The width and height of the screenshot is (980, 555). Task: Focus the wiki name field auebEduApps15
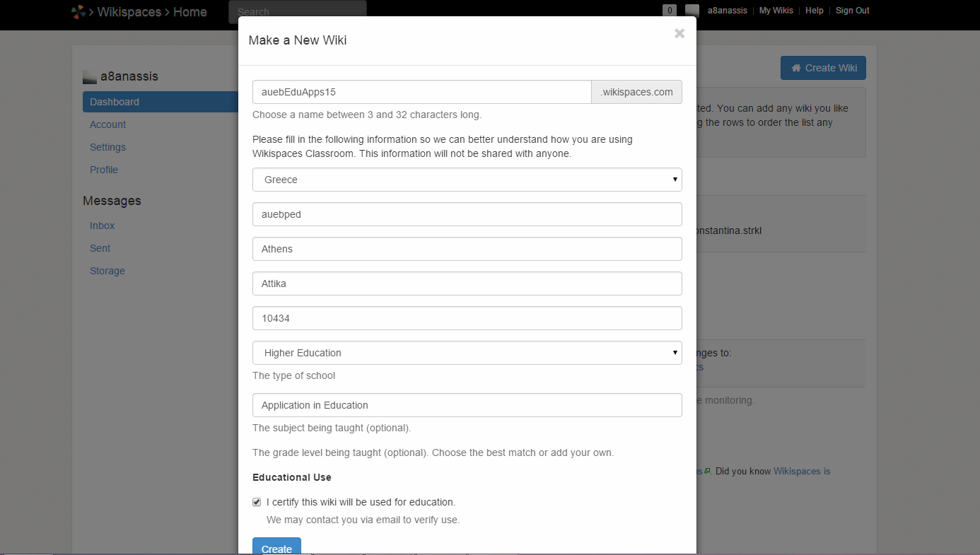click(x=422, y=92)
